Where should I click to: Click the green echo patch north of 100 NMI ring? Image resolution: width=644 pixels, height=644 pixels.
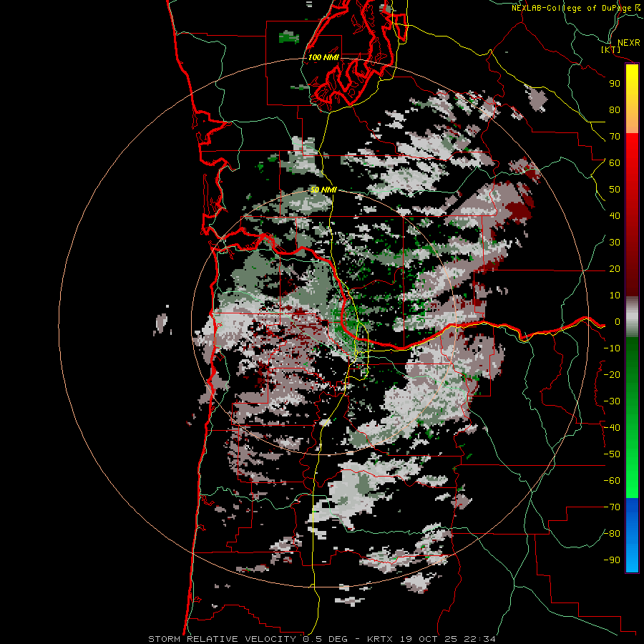tap(289, 37)
